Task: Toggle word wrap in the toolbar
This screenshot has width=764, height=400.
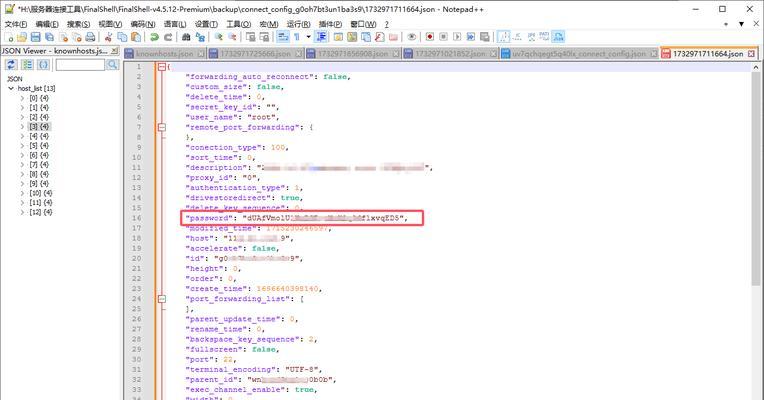Action: tap(283, 37)
